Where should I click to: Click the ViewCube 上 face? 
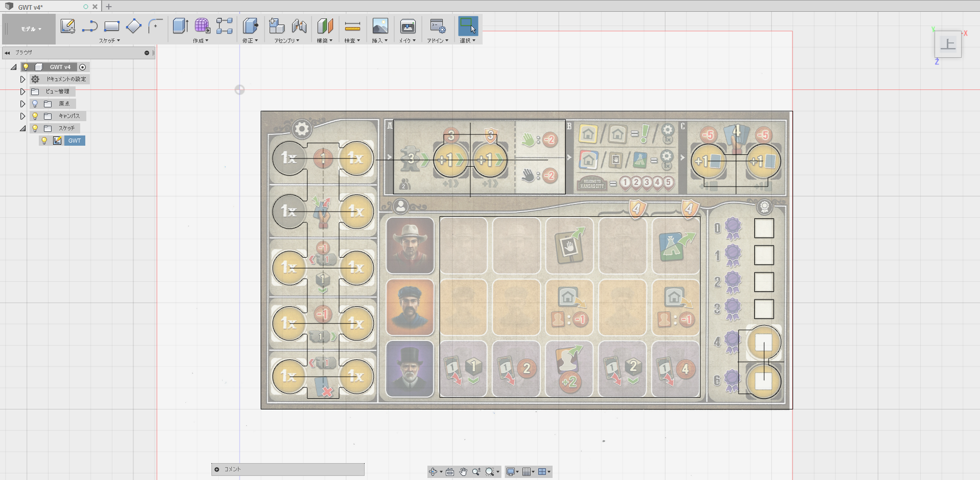pyautogui.click(x=948, y=44)
